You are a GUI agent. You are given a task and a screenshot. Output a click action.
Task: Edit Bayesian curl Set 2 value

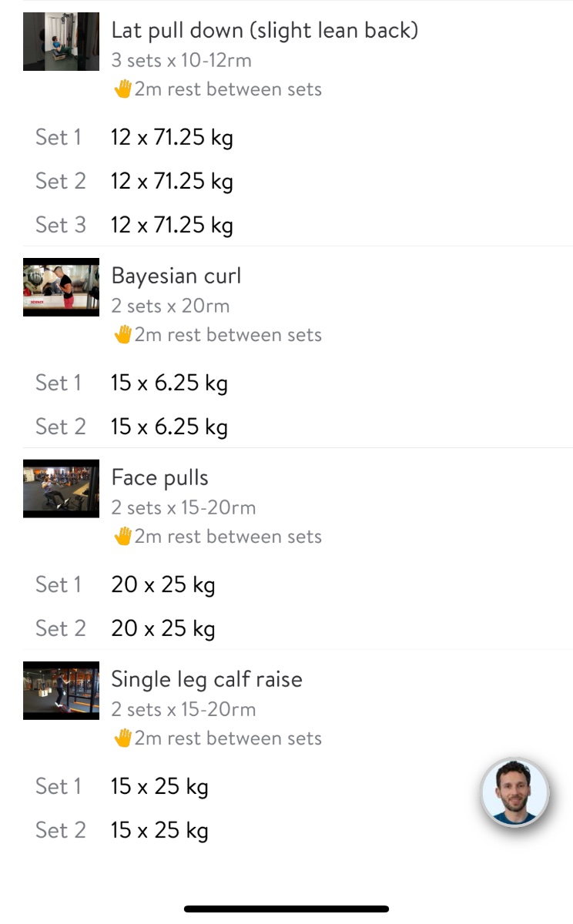[169, 427]
